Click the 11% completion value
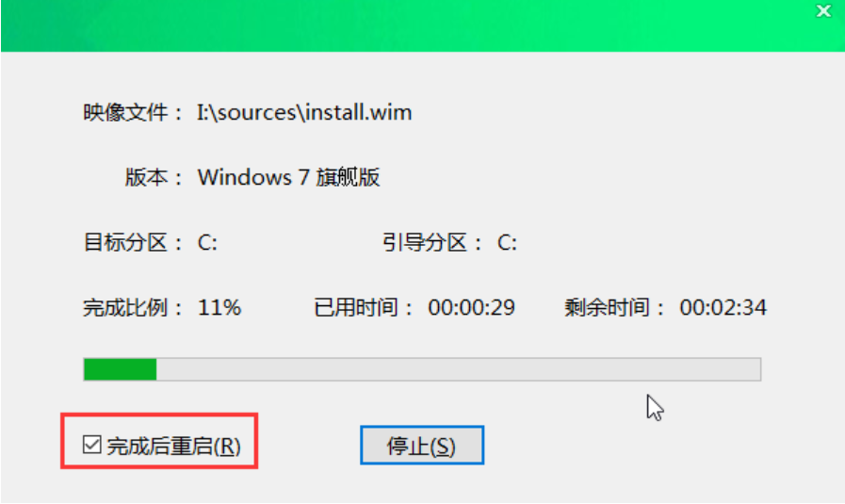Screen dimensions: 845x504 (219, 308)
